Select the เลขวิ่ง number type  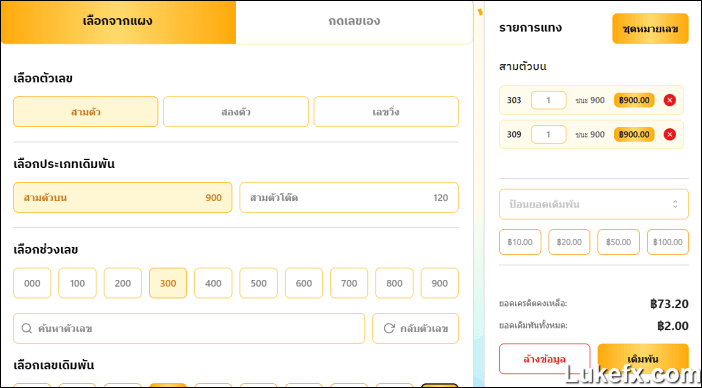[x=386, y=112]
